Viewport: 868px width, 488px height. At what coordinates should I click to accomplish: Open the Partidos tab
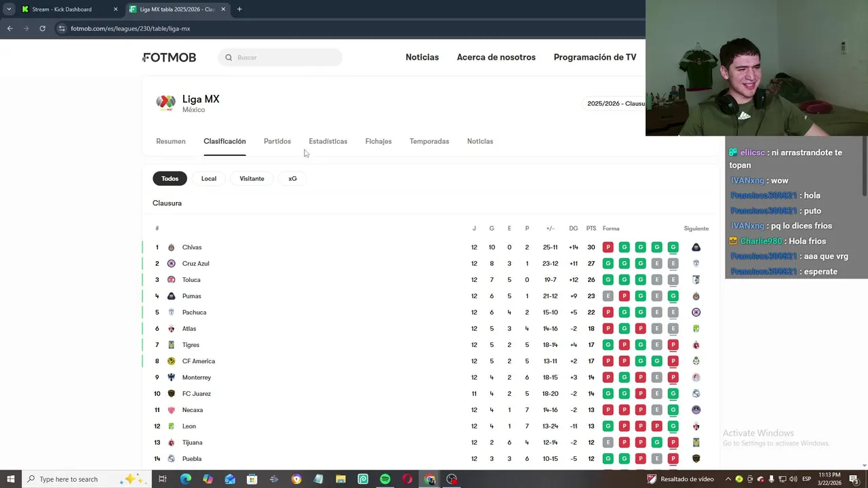[x=277, y=141]
